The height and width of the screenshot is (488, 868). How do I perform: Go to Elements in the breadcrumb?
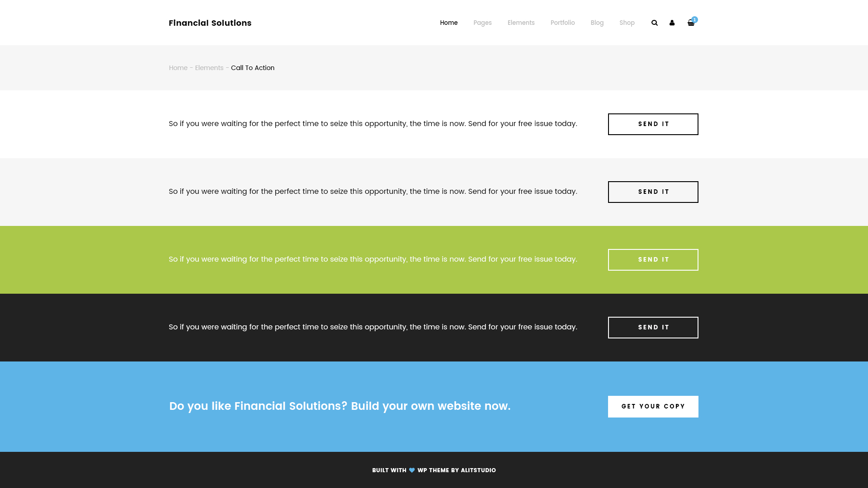click(x=209, y=68)
